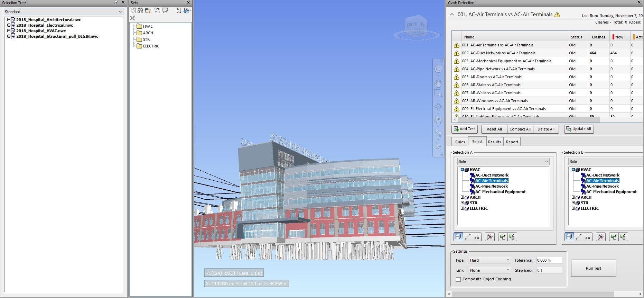Click the Run Test button
The image size is (644, 298).
pos(593,268)
